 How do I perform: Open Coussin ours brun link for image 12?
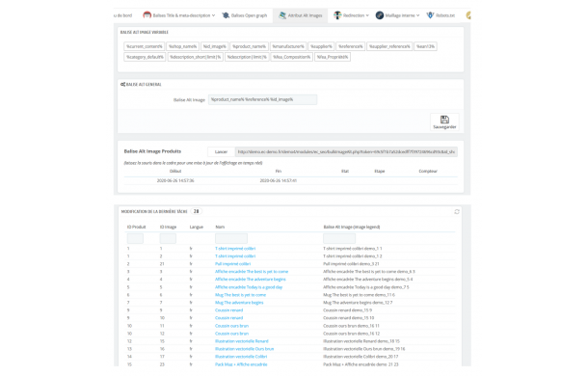point(231,334)
